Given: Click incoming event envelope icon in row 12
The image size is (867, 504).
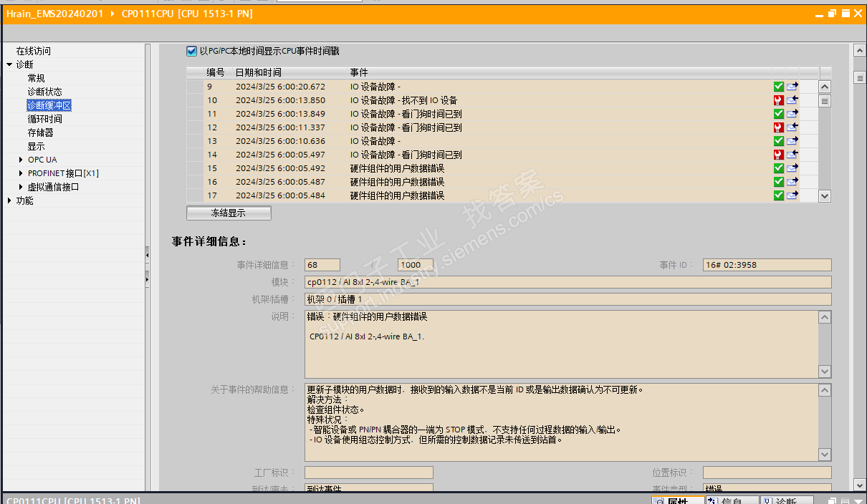Looking at the screenshot, I should coord(792,127).
